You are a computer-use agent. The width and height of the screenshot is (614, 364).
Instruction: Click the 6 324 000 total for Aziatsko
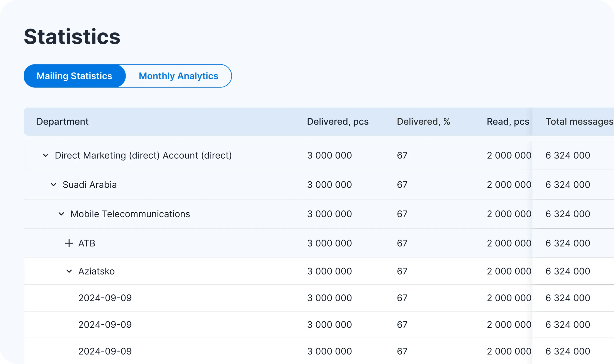[567, 271]
